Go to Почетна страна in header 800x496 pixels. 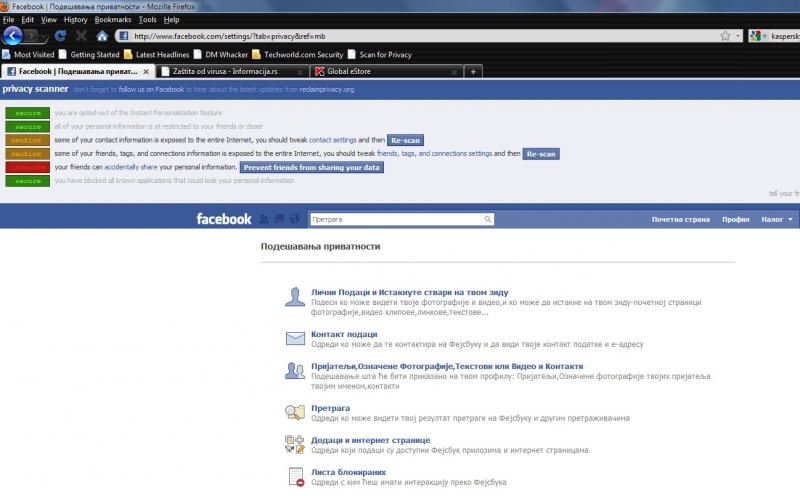[x=681, y=219]
